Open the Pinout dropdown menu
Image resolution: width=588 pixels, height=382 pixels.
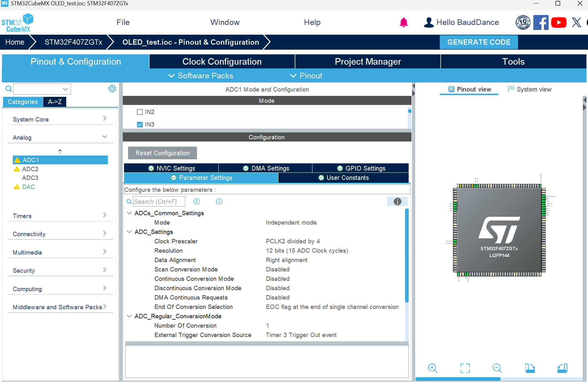(x=306, y=76)
